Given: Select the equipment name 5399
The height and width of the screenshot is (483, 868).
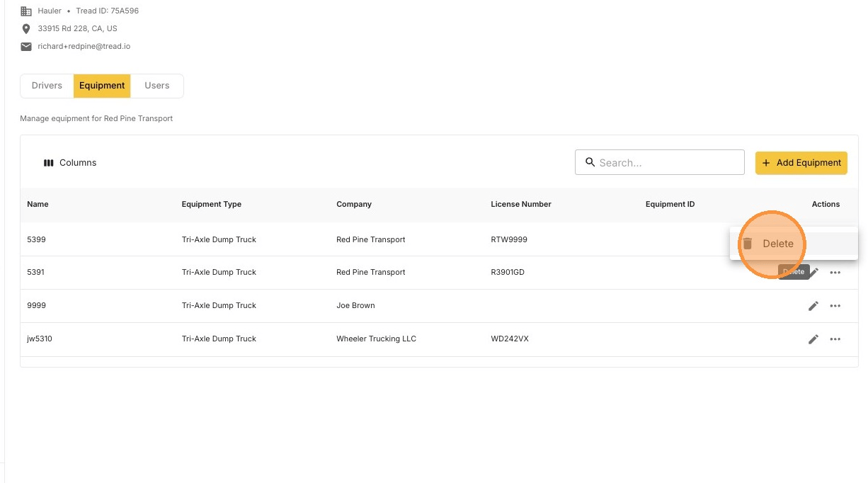Looking at the screenshot, I should pyautogui.click(x=36, y=239).
